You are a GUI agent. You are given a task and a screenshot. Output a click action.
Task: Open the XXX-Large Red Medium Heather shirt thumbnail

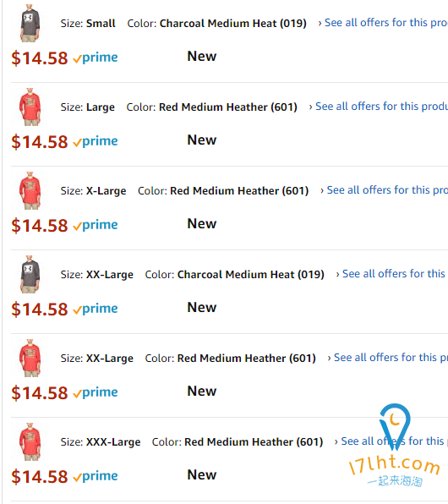point(30,441)
